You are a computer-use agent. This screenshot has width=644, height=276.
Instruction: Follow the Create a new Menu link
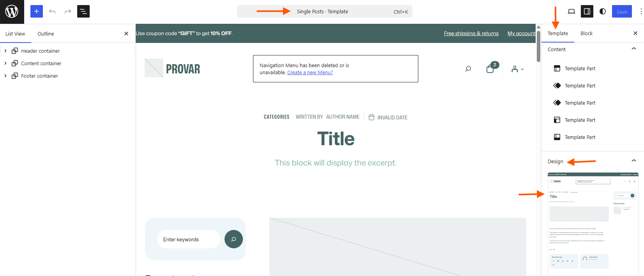310,73
